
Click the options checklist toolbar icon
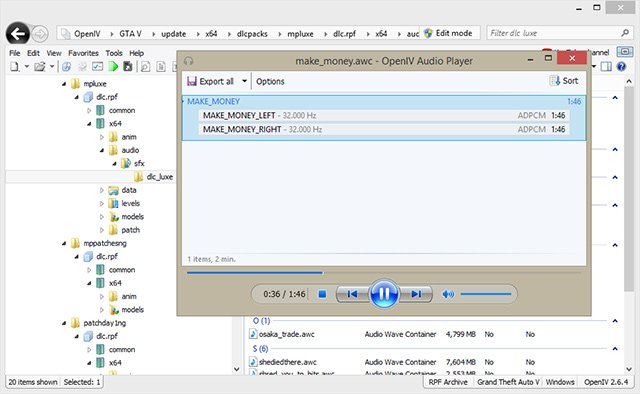tap(98, 67)
